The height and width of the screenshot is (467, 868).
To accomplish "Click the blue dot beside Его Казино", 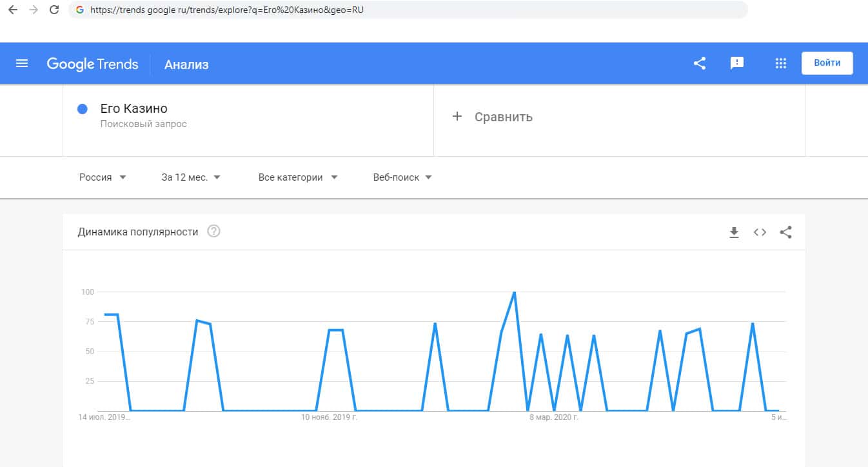I will [x=83, y=109].
